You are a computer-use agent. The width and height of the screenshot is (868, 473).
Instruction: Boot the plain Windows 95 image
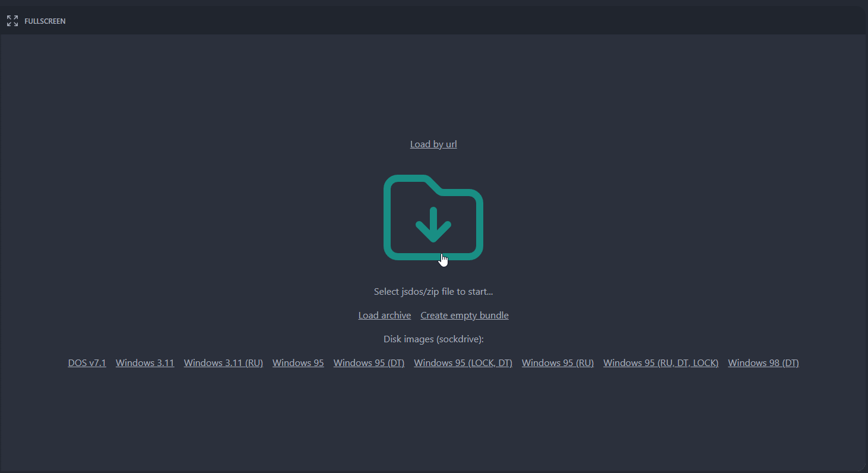(x=298, y=363)
